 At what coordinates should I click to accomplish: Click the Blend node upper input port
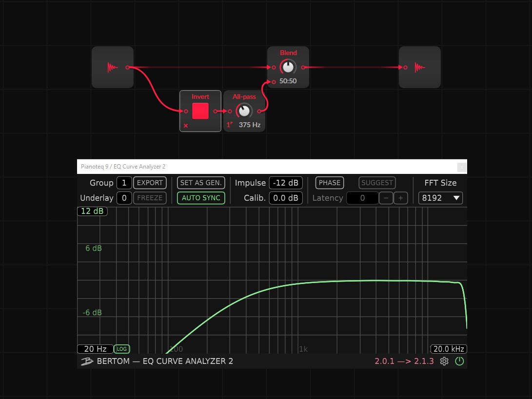tap(274, 67)
